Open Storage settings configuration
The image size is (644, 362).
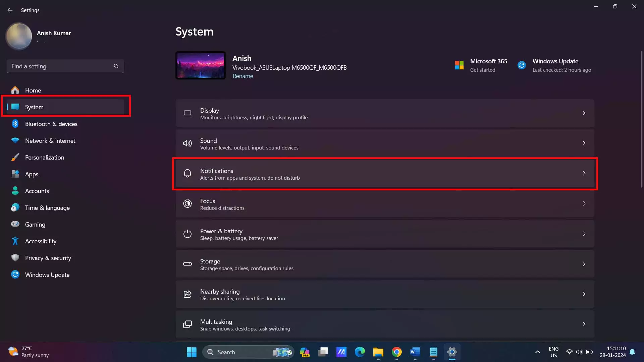[x=385, y=264]
